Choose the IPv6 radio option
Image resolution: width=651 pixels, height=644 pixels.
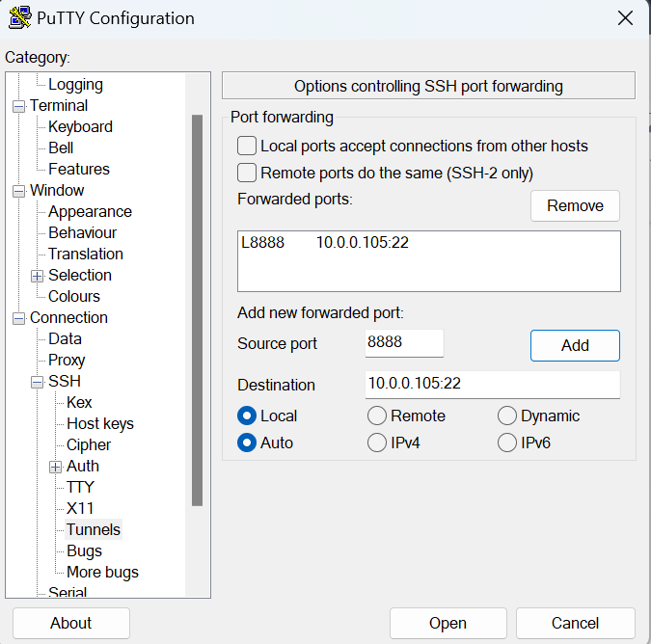pos(507,443)
